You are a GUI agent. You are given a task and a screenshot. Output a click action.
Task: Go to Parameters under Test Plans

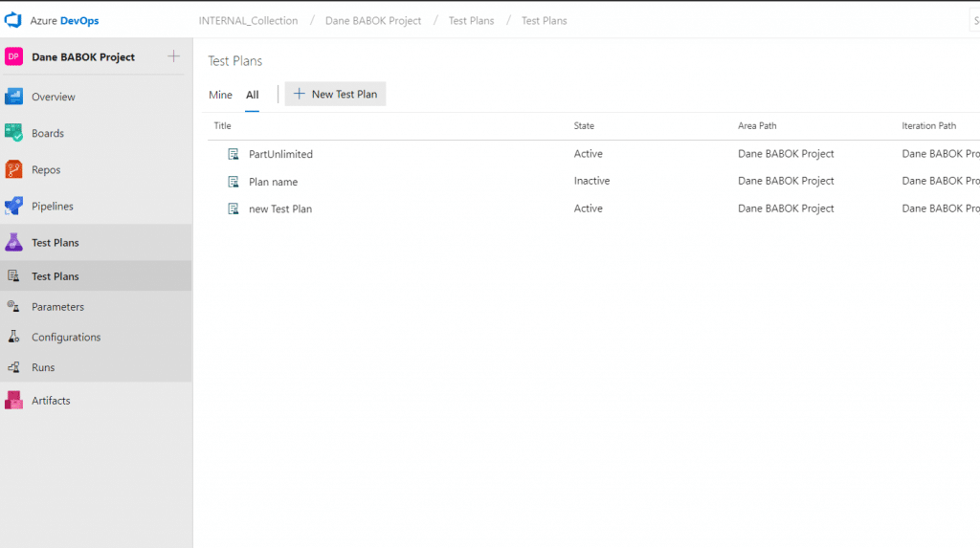pyautogui.click(x=57, y=307)
